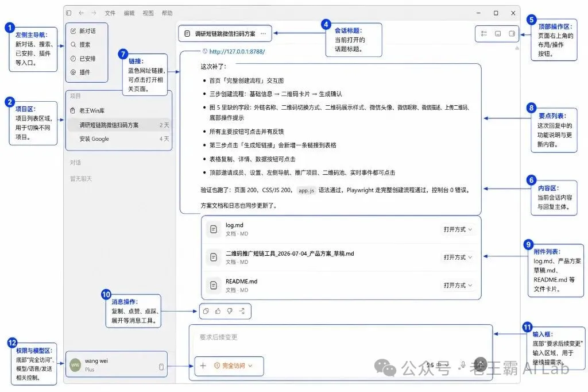Toggle the left sidebar panel icon
Image resolution: width=588 pixels, height=392 pixels.
click(69, 13)
